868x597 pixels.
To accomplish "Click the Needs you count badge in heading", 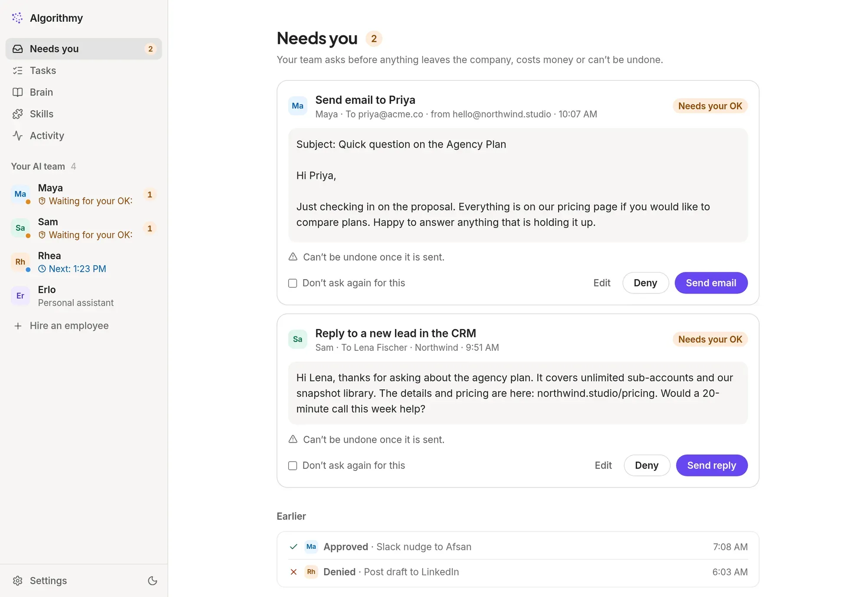I will point(374,39).
